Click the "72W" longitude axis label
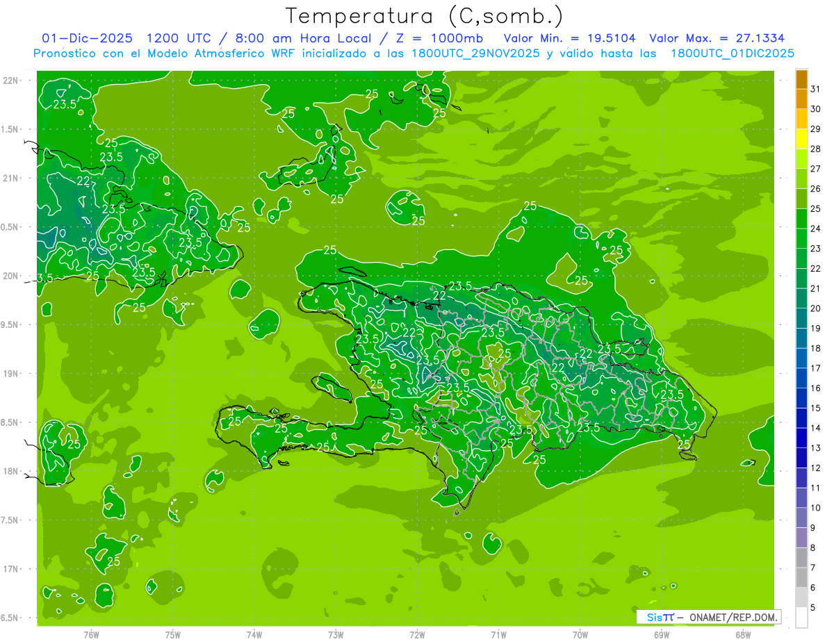 (418, 634)
